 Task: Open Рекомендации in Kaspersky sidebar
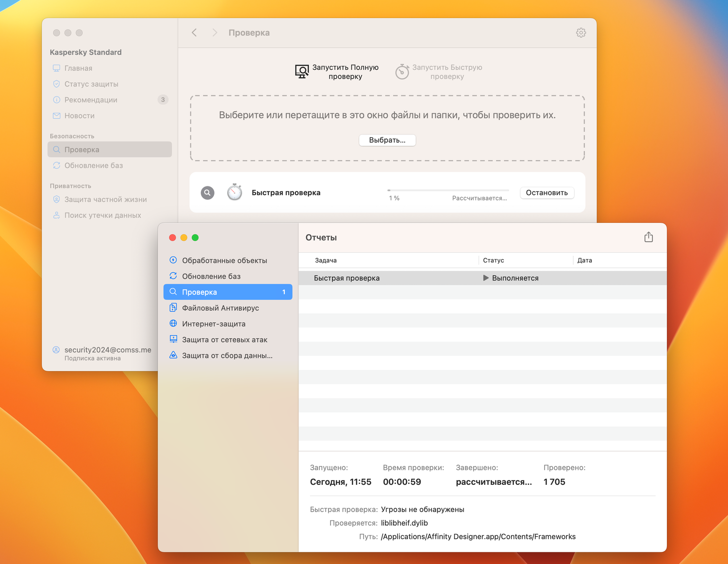pyautogui.click(x=110, y=100)
